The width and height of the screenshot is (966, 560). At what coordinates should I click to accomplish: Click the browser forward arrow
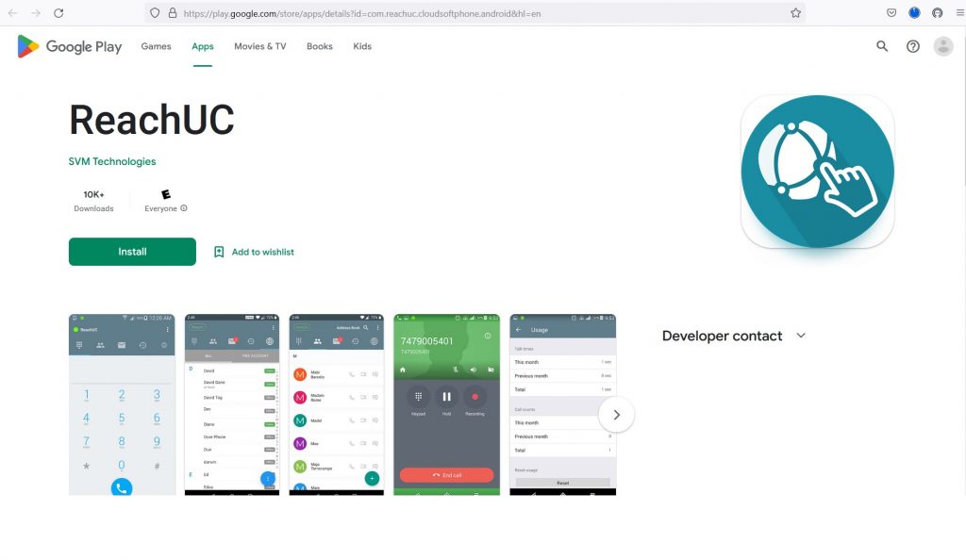(x=36, y=13)
